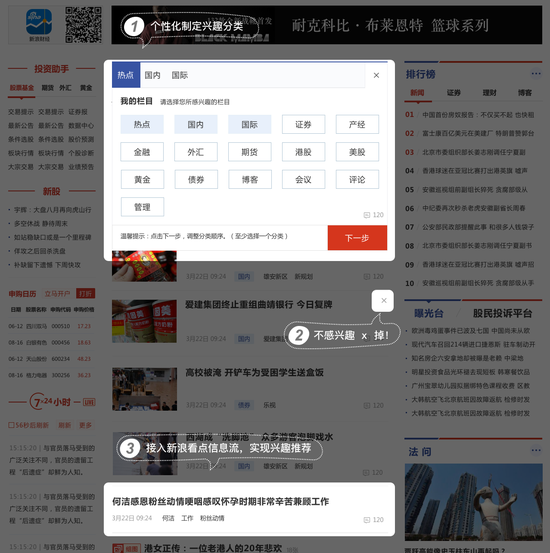Click comment count icon in dialog

[x=367, y=215]
